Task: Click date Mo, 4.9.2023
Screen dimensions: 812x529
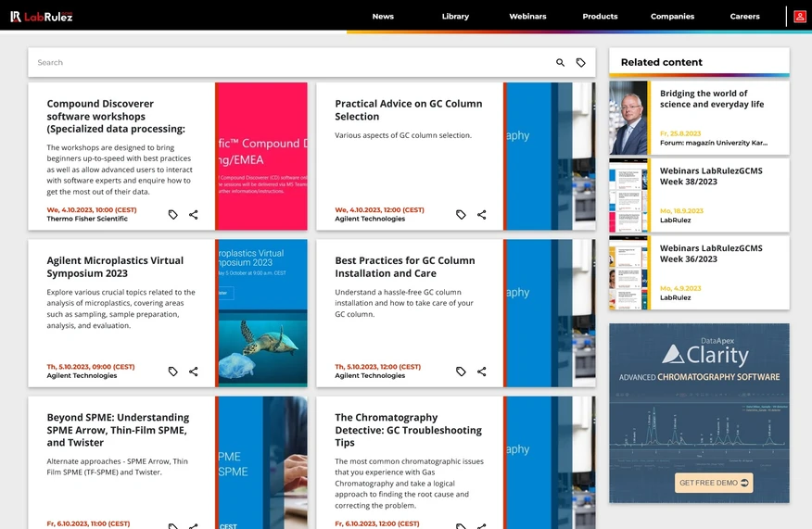Action: click(680, 288)
